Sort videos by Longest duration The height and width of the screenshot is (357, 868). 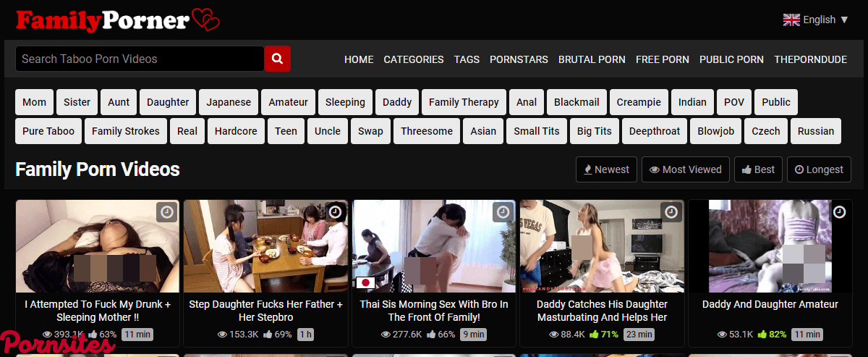click(x=819, y=169)
